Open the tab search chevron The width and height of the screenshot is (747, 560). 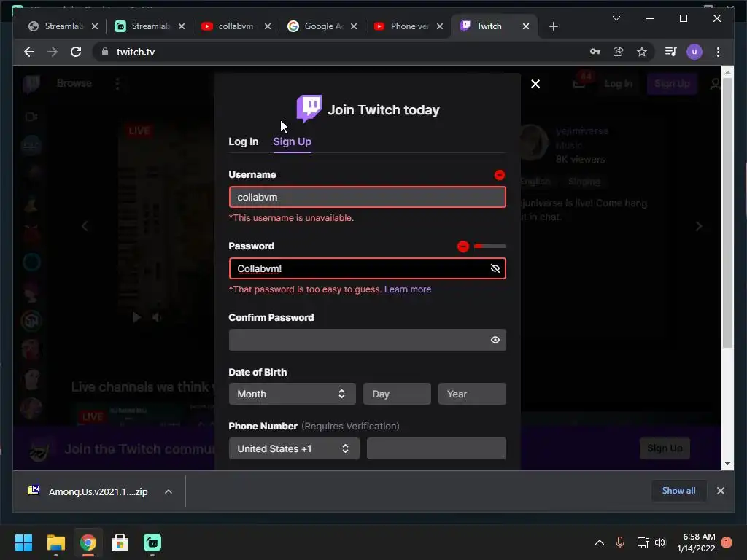616,18
